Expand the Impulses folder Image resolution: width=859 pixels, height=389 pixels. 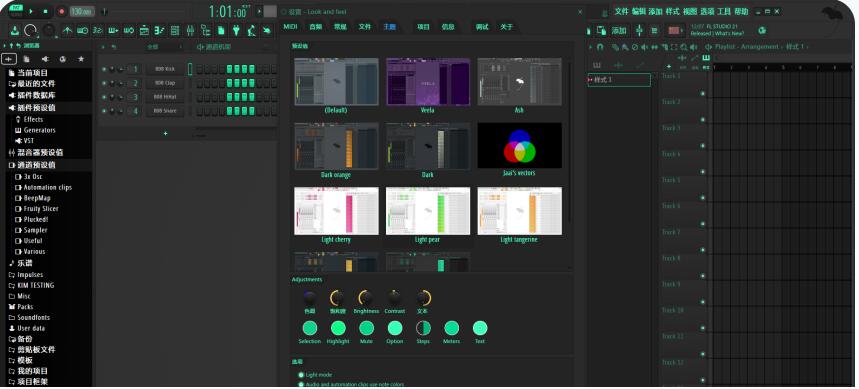coord(30,274)
